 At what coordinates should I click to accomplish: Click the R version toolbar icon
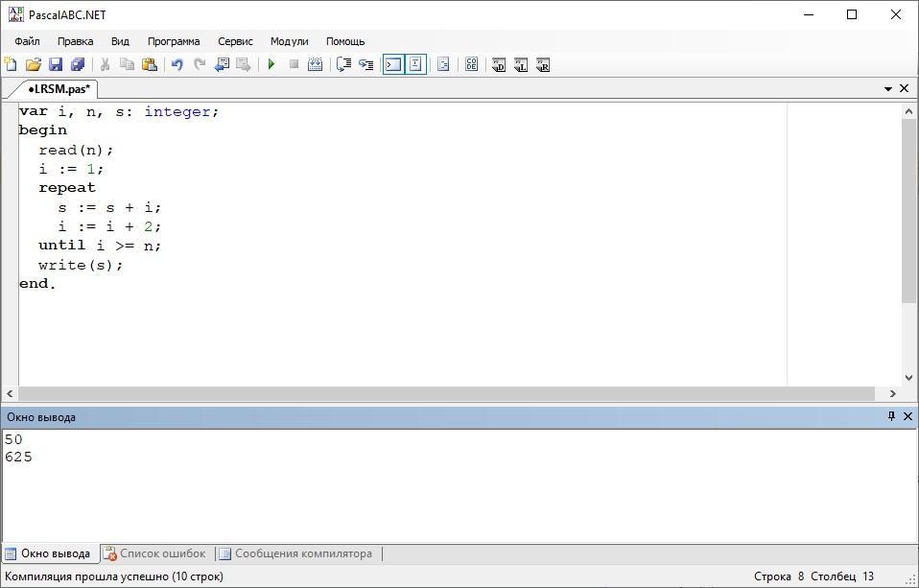[543, 64]
